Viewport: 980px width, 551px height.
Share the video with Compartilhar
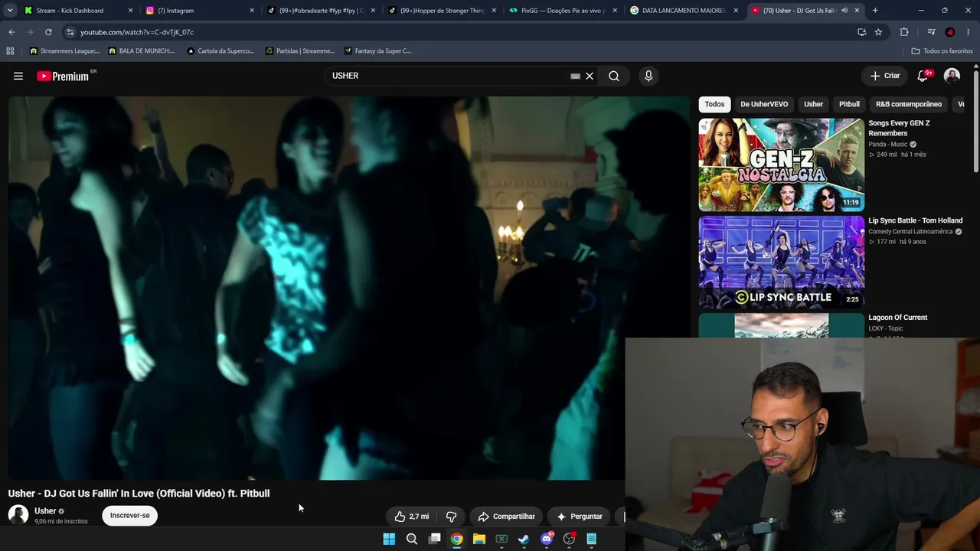pos(506,517)
